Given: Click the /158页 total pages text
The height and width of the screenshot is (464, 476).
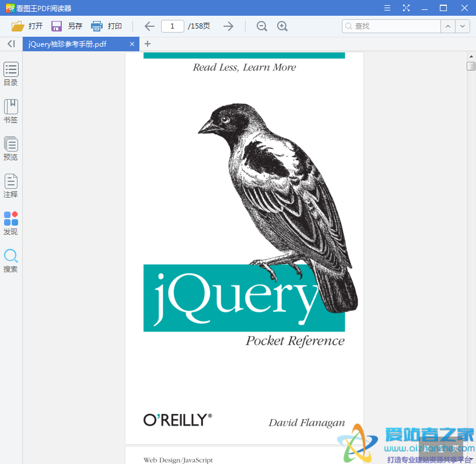Looking at the screenshot, I should [199, 26].
